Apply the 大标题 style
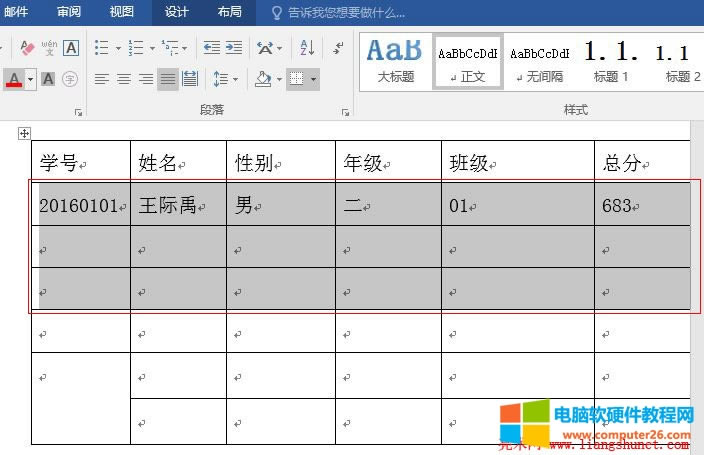This screenshot has width=704, height=455. point(396,62)
